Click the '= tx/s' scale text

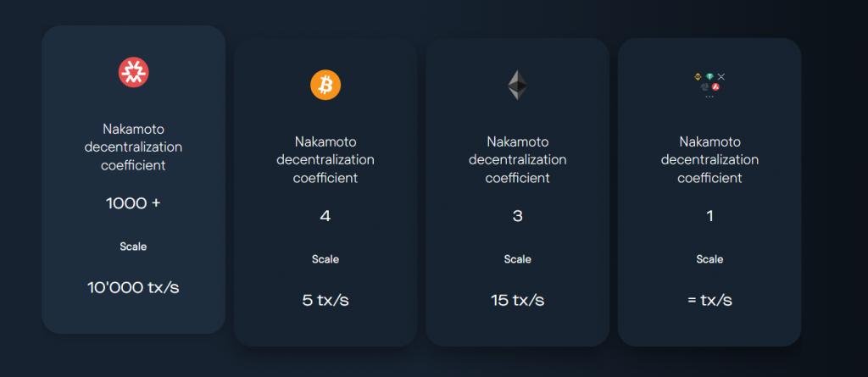coord(709,300)
